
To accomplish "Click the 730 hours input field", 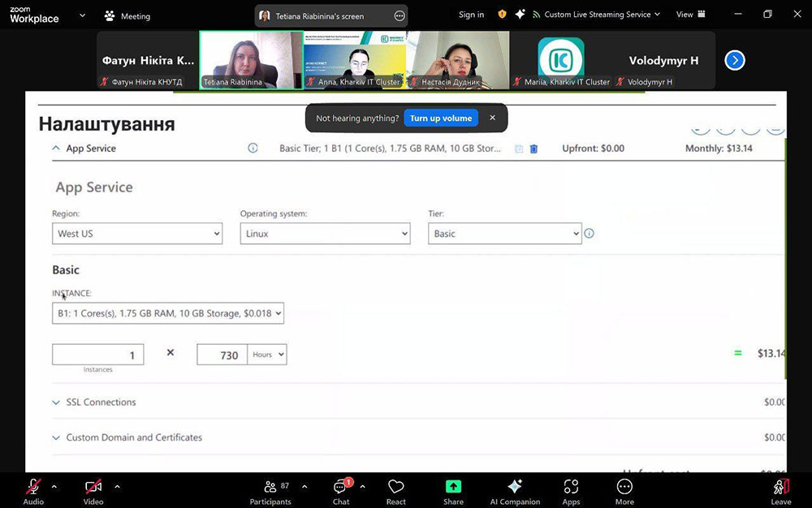I will 222,355.
